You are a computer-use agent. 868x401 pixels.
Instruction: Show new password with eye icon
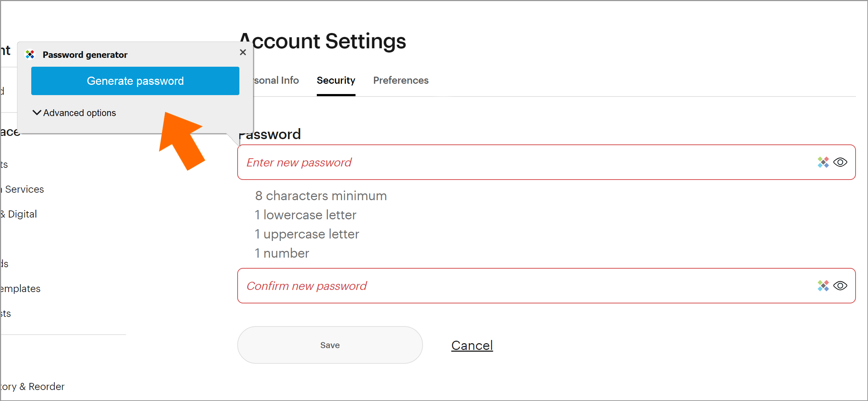tap(840, 162)
